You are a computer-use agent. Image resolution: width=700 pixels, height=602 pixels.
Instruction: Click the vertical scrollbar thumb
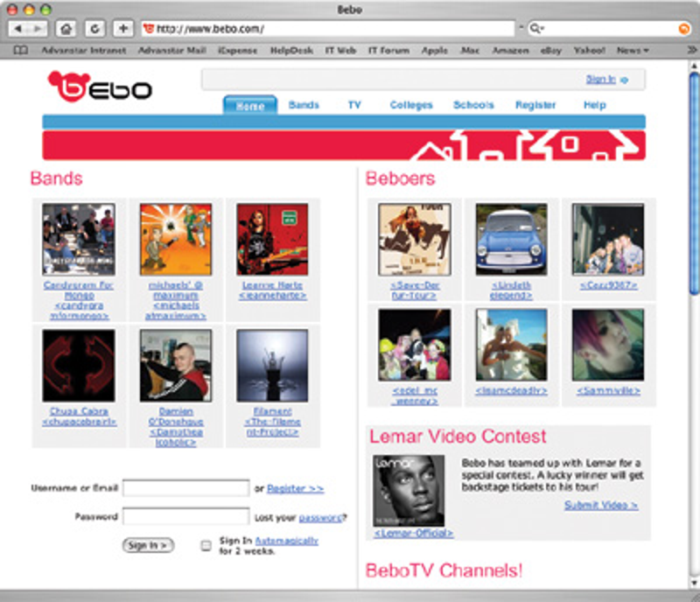694,183
